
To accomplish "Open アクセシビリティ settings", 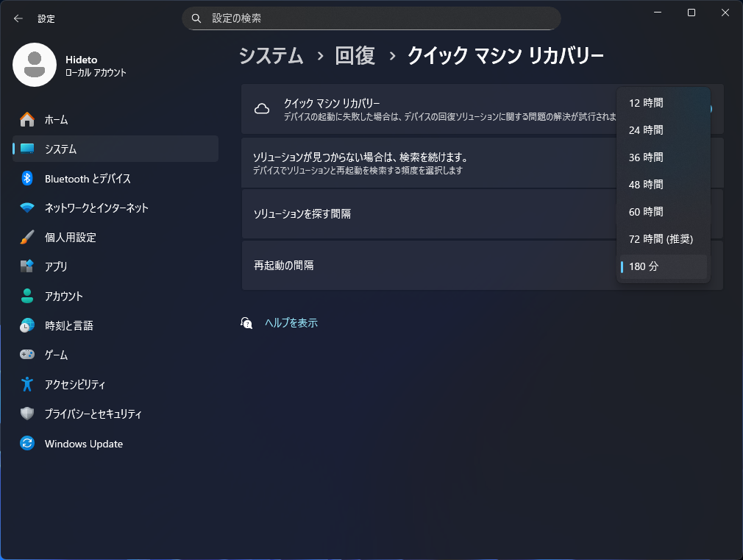I will tap(74, 384).
